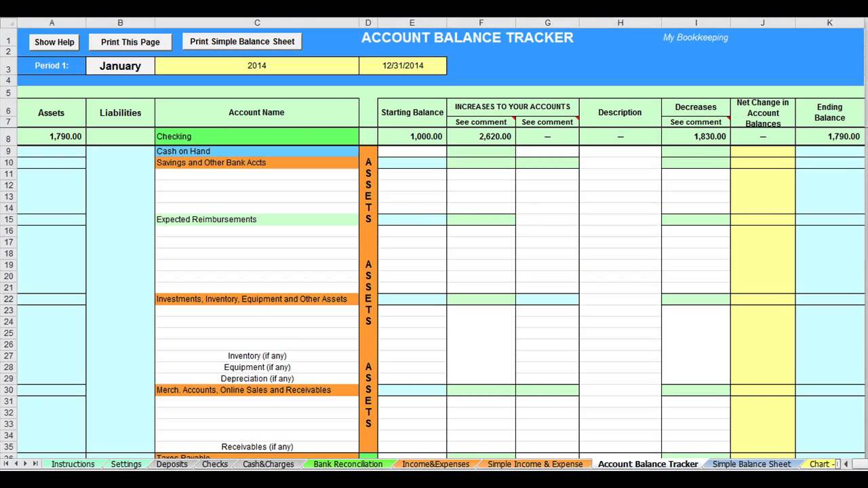868x488 pixels.
Task: Click INCREASES TO YOUR ACCOUNTS header
Action: [513, 107]
